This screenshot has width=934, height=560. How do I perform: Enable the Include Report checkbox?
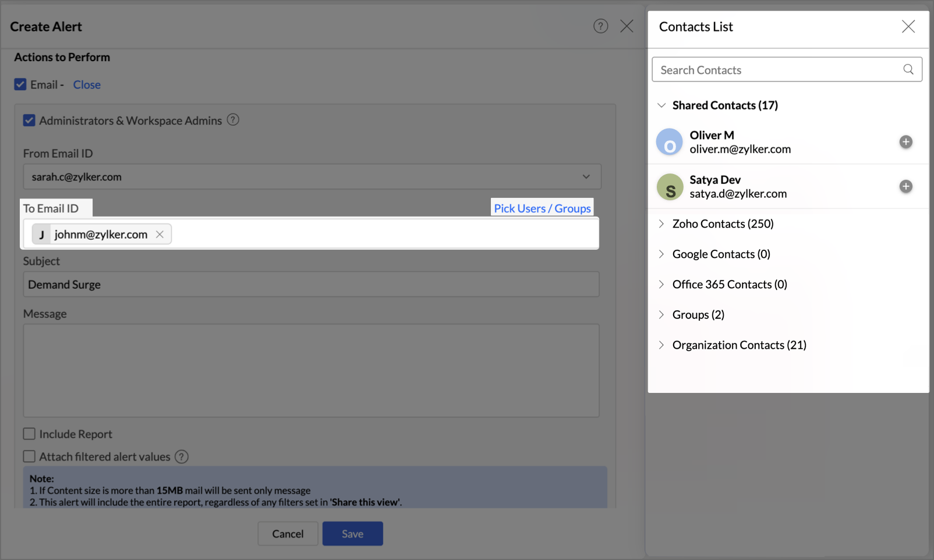(29, 434)
